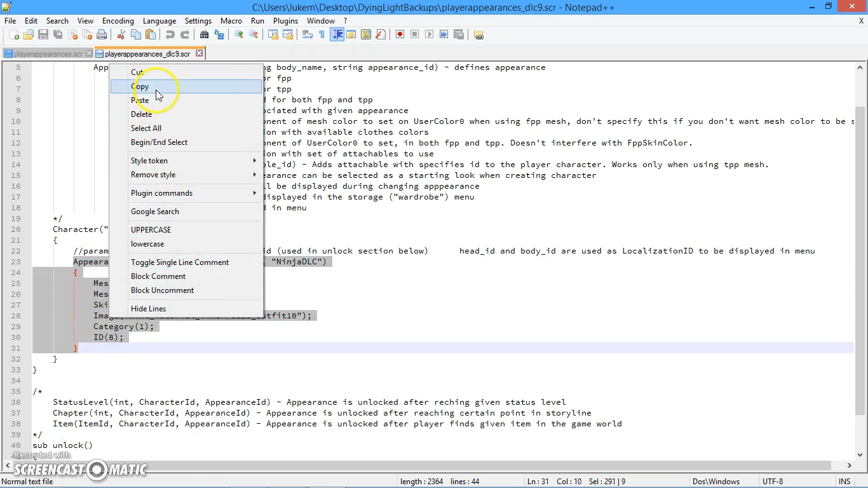Choose Google Search from the context menu
The image size is (868, 488).
(186, 212)
